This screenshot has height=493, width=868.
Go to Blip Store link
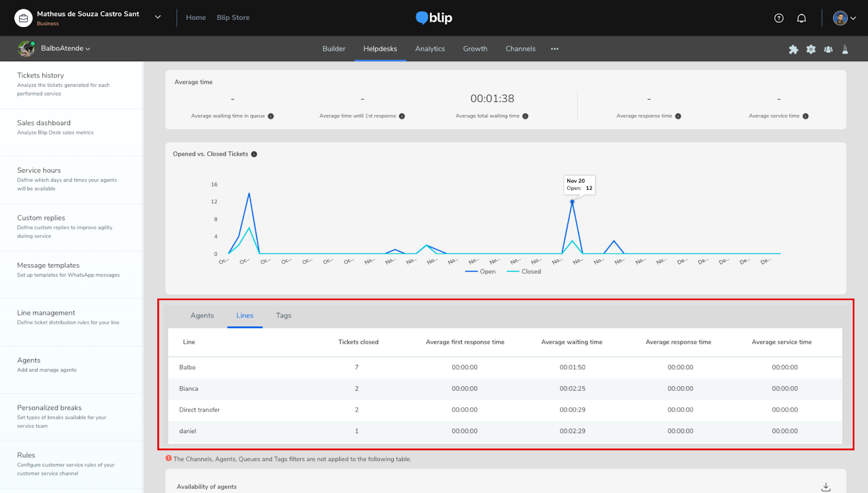point(233,17)
